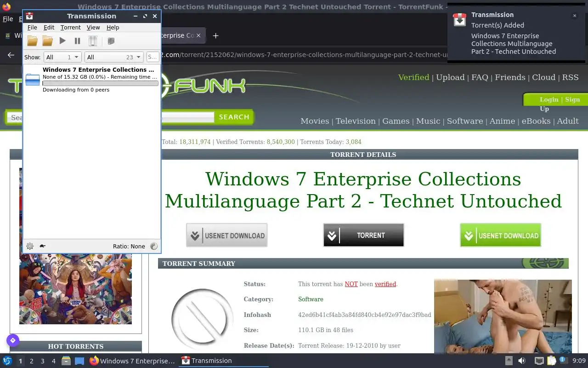Image resolution: width=588 pixels, height=368 pixels.
Task: Click the infohash value 42ed6b41cf4a...
Action: coord(365,315)
